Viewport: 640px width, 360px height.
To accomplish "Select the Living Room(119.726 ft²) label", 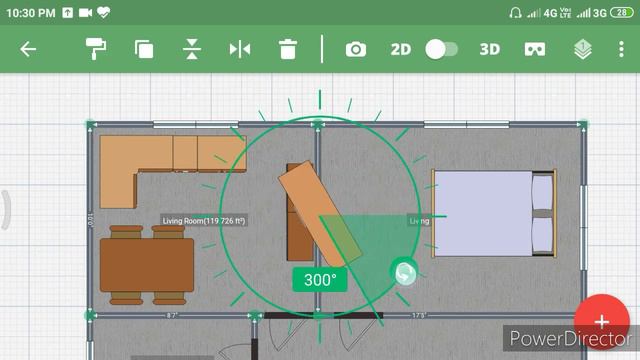I will point(204,221).
